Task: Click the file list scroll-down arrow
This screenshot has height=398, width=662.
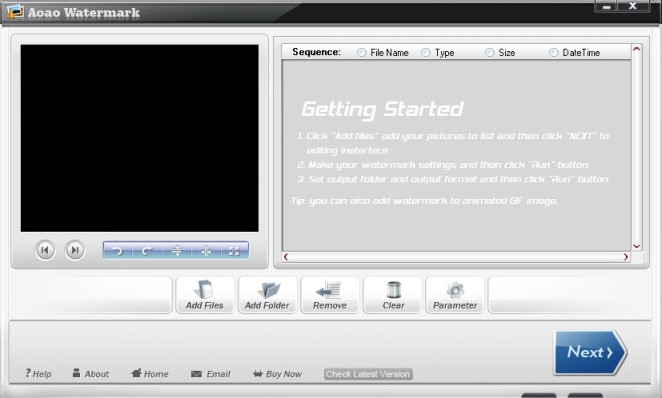Action: [637, 246]
